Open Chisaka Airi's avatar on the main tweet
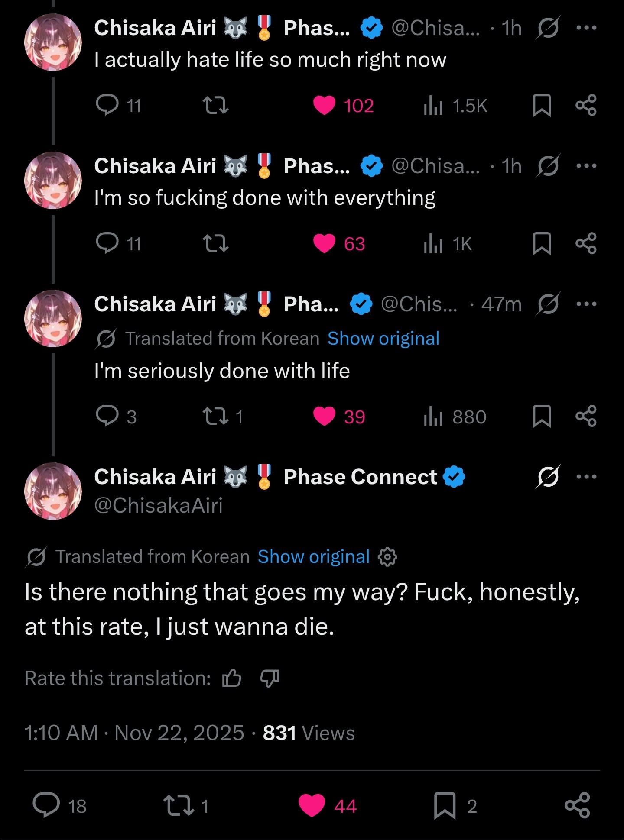 53,491
